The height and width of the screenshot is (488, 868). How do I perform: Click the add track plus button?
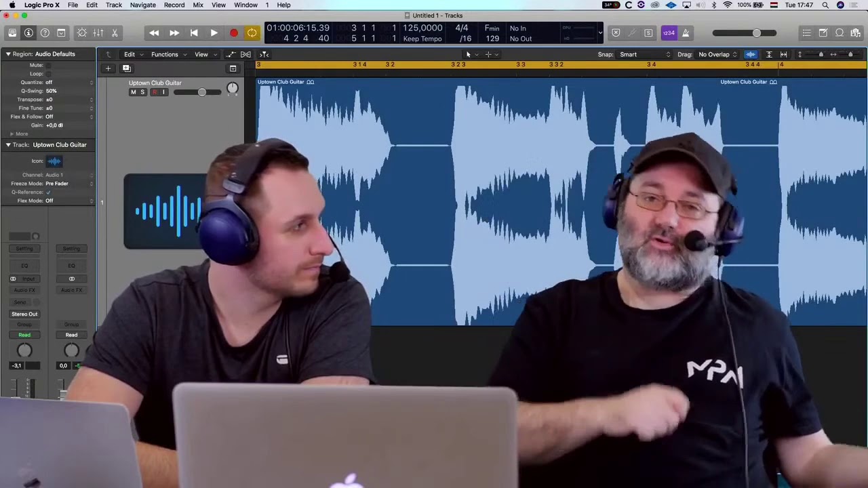[108, 68]
